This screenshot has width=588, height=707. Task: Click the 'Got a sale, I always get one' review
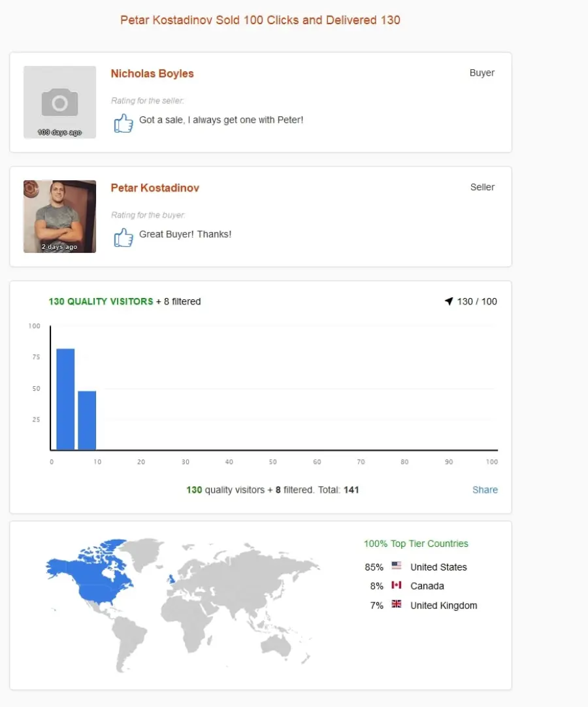[x=221, y=120]
